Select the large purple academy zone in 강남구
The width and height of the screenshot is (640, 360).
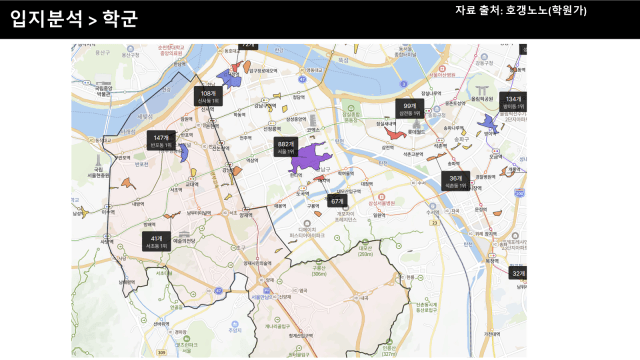point(310,158)
